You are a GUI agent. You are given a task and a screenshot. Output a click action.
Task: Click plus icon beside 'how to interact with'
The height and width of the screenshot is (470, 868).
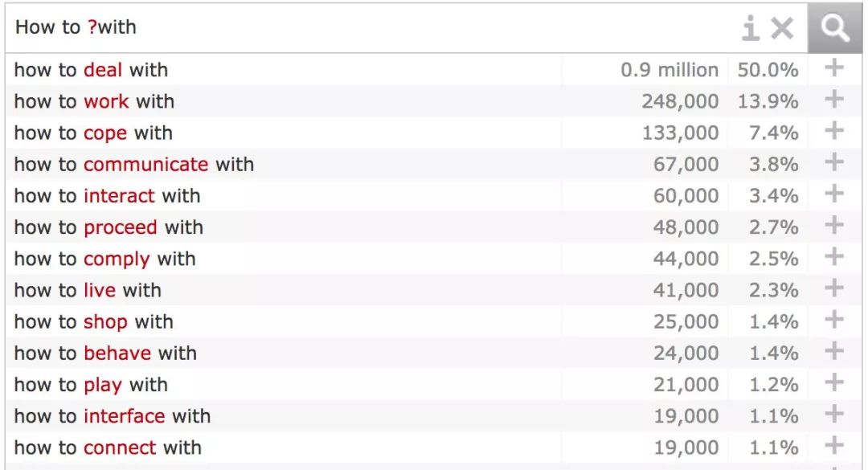(833, 194)
